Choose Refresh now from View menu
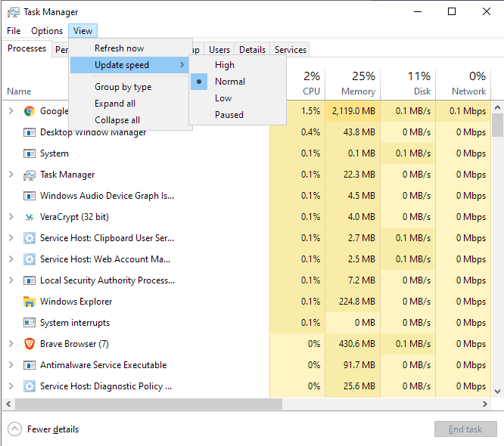Image resolution: width=504 pixels, height=446 pixels. (129, 48)
